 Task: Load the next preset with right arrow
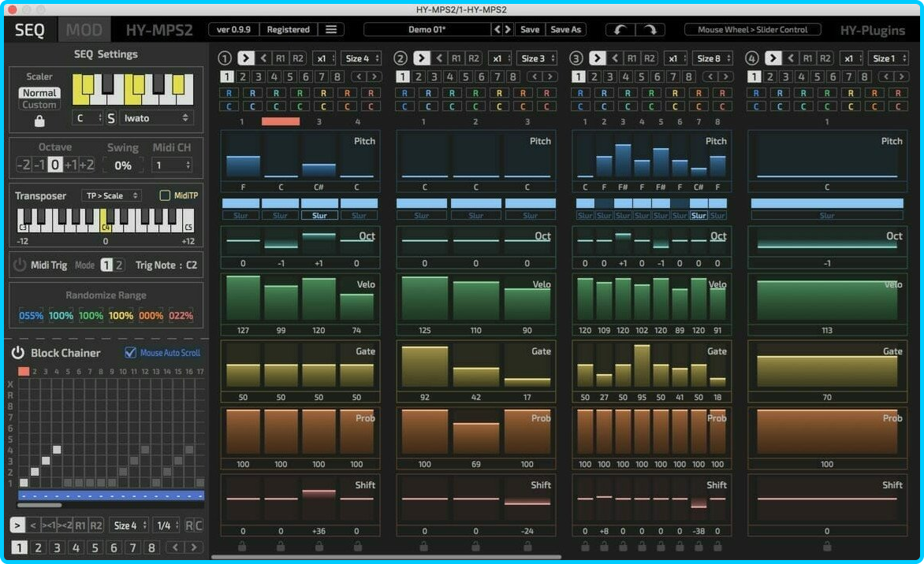tap(508, 29)
